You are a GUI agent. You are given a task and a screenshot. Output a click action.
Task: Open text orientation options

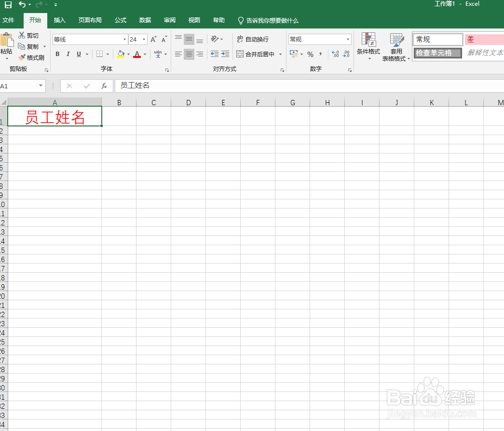[x=217, y=39]
